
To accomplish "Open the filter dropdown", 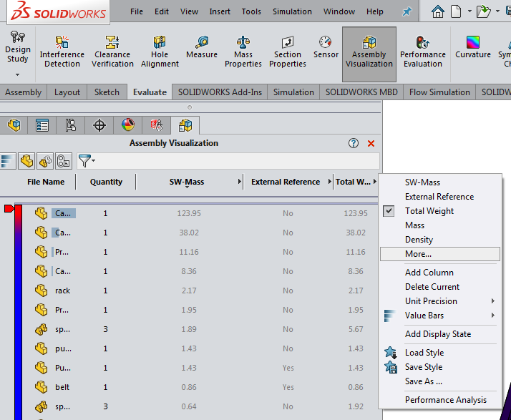I will tap(87, 161).
